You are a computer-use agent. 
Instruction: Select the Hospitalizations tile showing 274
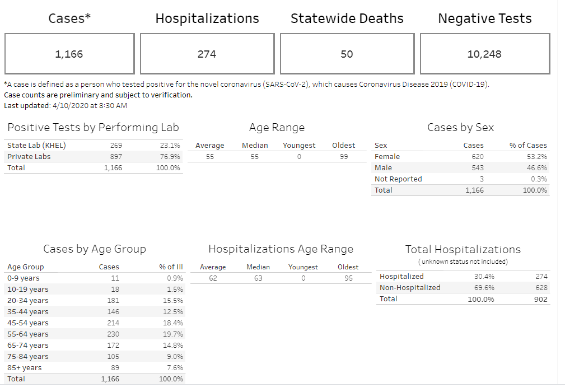[207, 54]
